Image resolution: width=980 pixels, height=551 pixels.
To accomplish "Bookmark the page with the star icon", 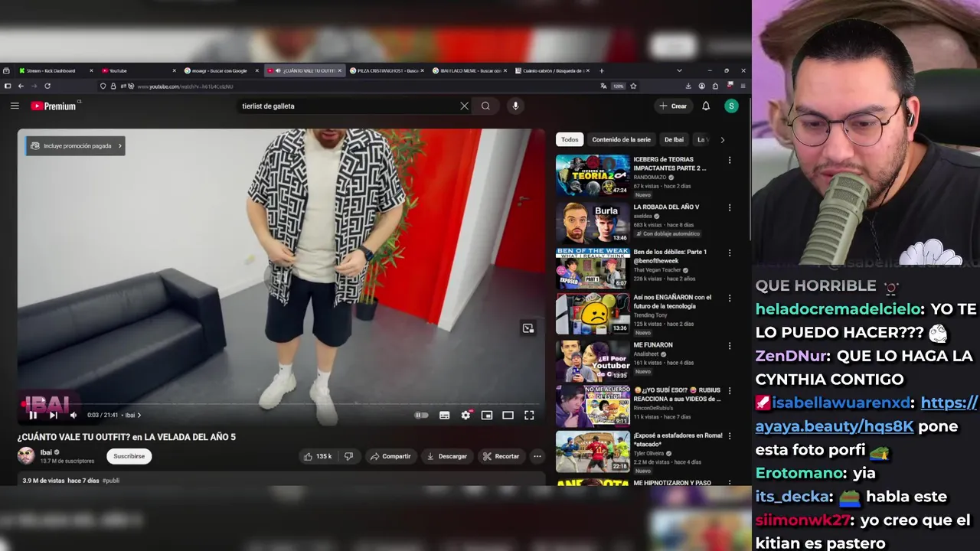I will click(633, 86).
